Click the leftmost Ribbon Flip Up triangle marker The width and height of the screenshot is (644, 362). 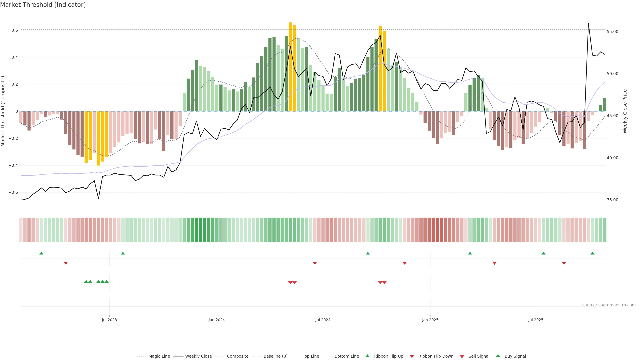tap(41, 253)
